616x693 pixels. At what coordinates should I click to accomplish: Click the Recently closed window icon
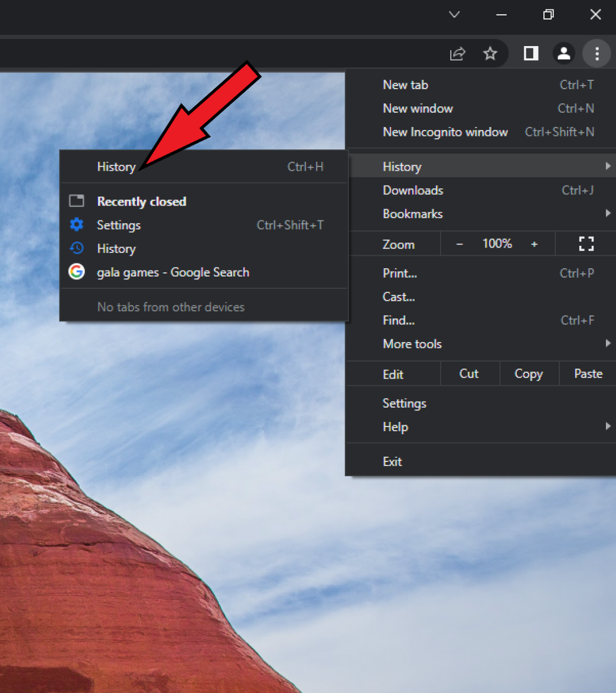(x=77, y=201)
